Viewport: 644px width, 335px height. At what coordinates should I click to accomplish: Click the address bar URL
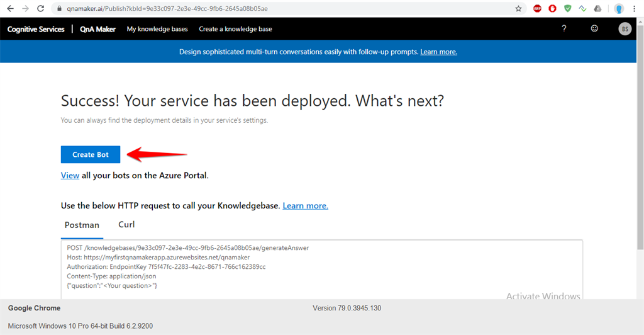coord(167,9)
